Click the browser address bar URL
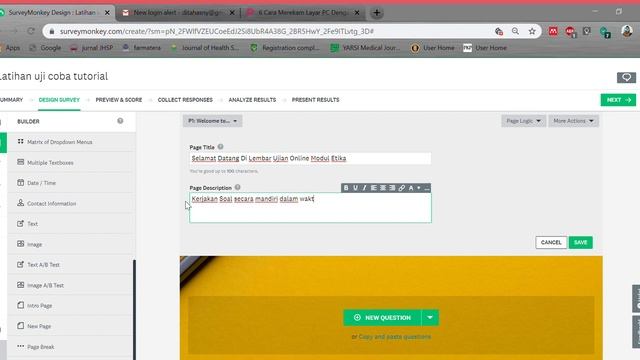Viewport: 640px width, 360px height. [216, 31]
